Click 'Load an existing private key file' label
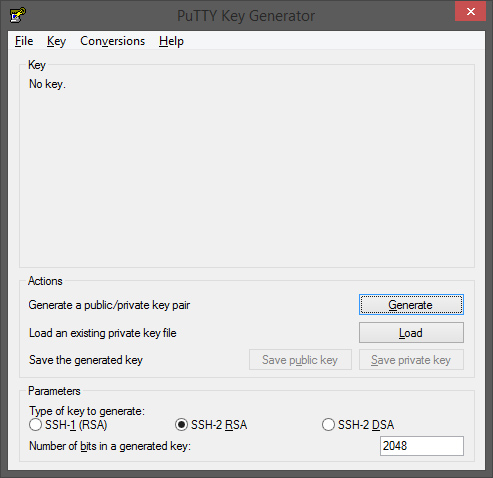Screen dimensions: 493x478 (103, 333)
